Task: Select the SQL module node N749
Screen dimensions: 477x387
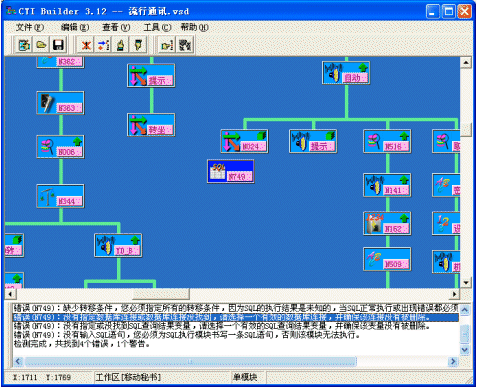Action: [231, 171]
